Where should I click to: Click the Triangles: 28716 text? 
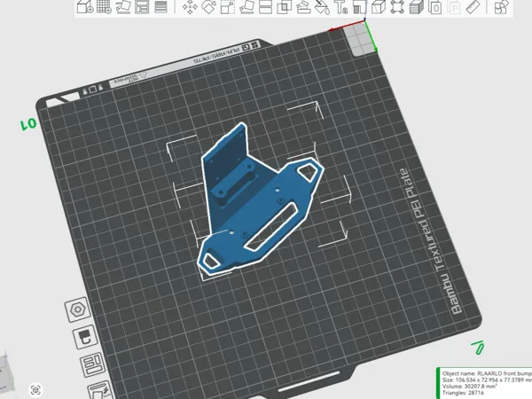click(463, 393)
